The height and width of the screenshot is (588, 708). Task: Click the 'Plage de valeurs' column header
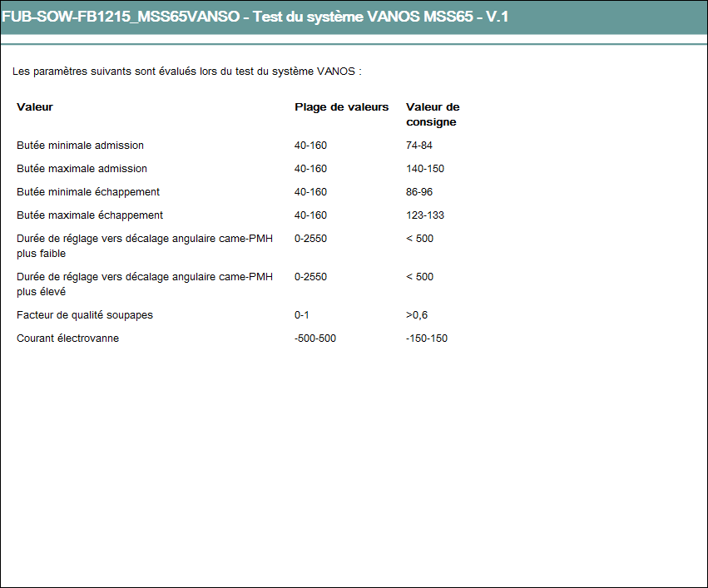click(341, 107)
